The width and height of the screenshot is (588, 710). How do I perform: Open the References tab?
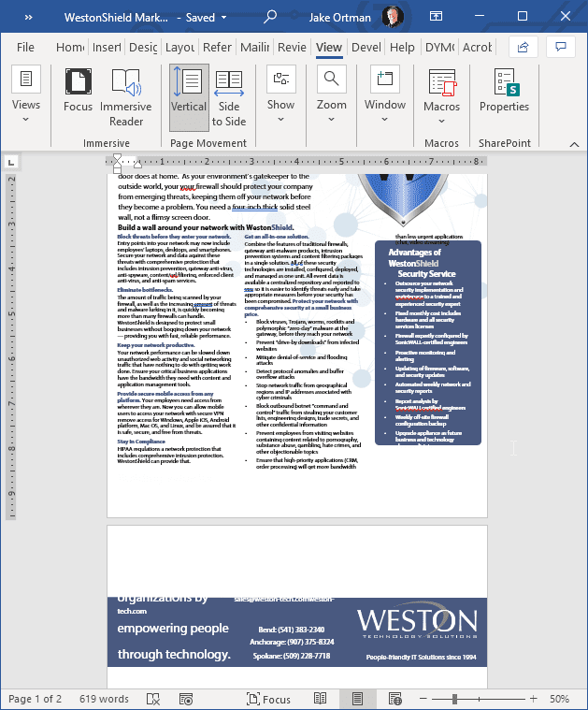pos(217,47)
